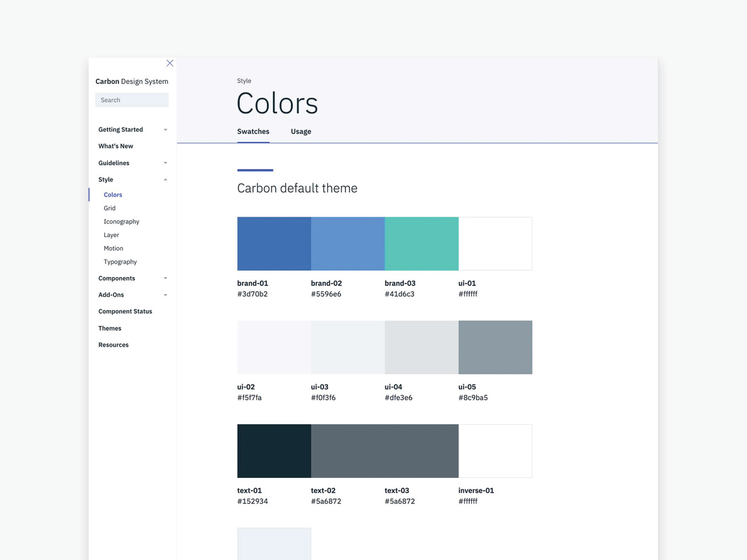
Task: Open the What's New page
Action: pyautogui.click(x=116, y=146)
